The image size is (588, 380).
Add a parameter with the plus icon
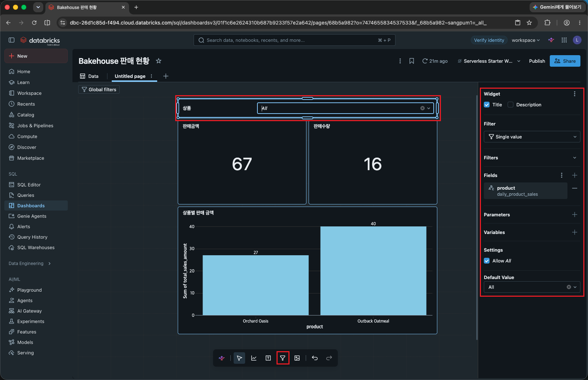575,215
